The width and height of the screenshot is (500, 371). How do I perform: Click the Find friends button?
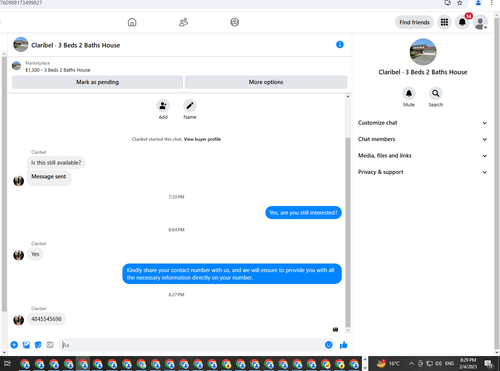click(414, 22)
